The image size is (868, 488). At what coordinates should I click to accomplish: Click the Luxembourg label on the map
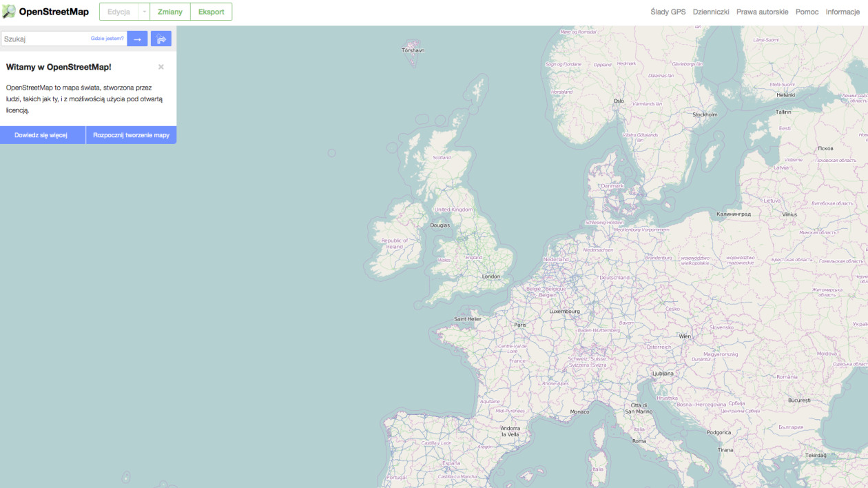click(x=564, y=311)
